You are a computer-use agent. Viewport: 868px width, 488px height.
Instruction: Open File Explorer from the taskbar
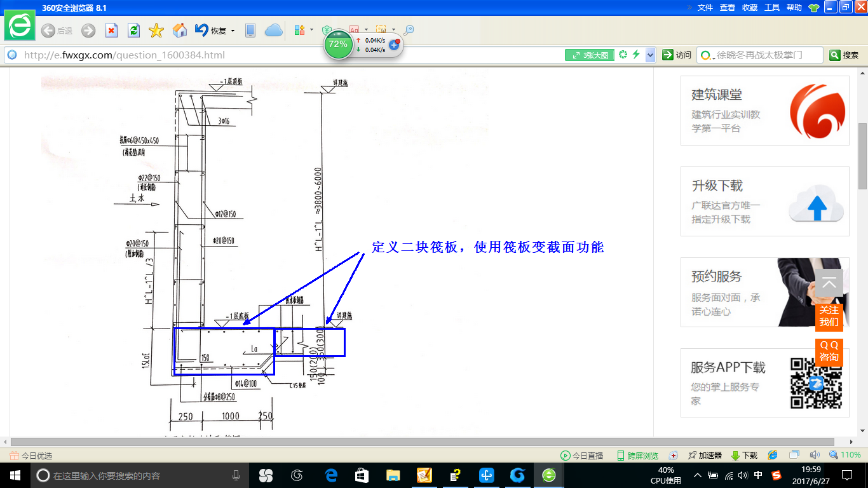(x=393, y=475)
